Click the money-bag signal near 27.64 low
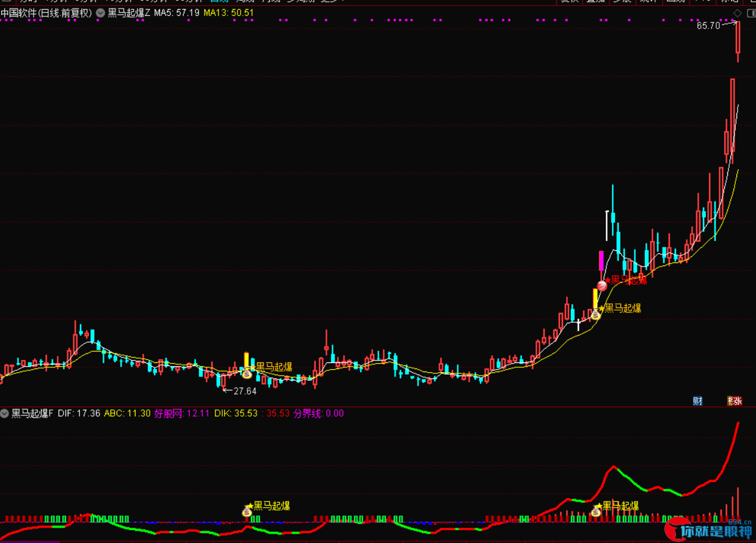Screen dimensions: 756x543 (x=247, y=373)
